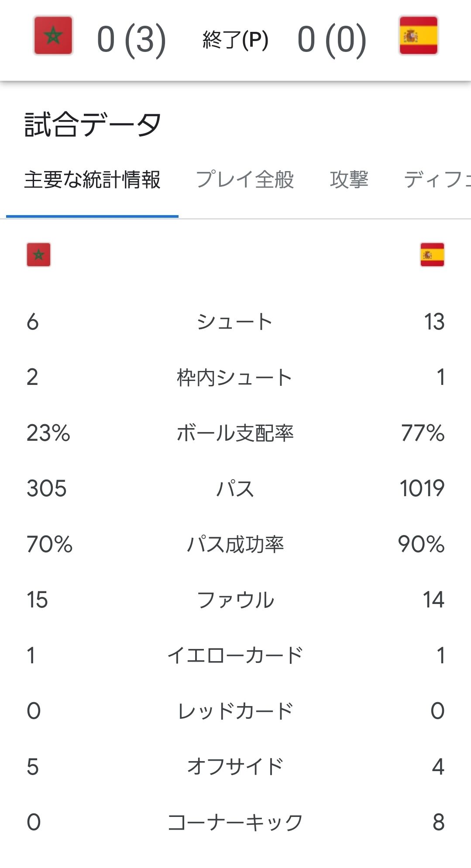The image size is (471, 868).
Task: Tap the パス成功率 stat row label
Action: pos(235,545)
